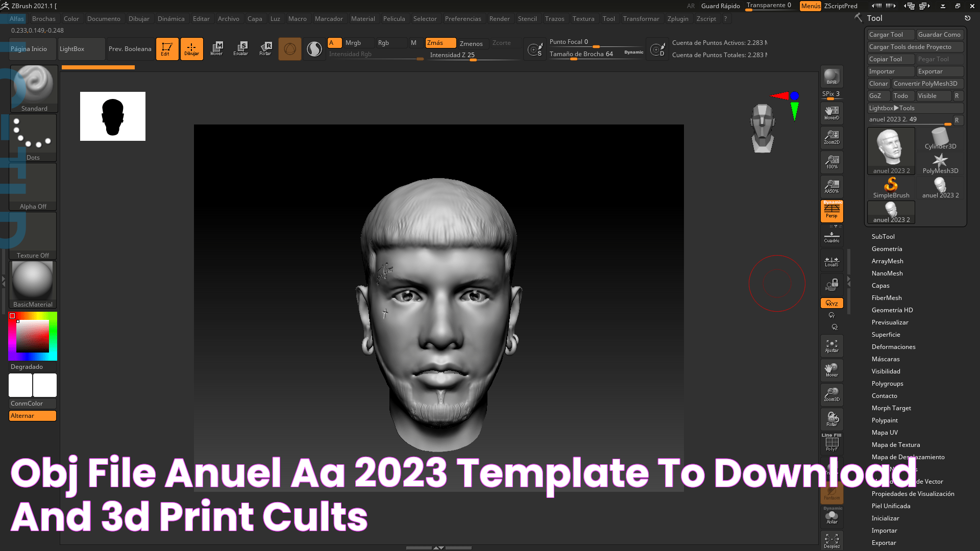Click the Ajustar frame icon
980x551 pixels.
pyautogui.click(x=832, y=346)
